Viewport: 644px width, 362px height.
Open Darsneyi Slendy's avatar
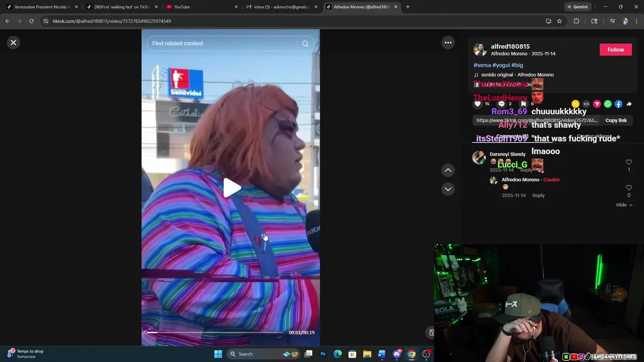click(x=479, y=157)
